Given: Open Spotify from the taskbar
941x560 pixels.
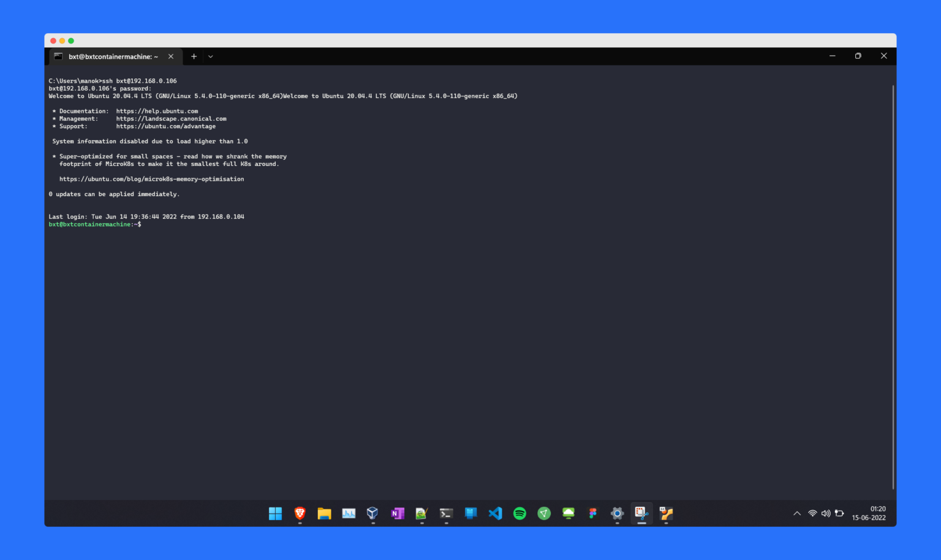Looking at the screenshot, I should [520, 513].
